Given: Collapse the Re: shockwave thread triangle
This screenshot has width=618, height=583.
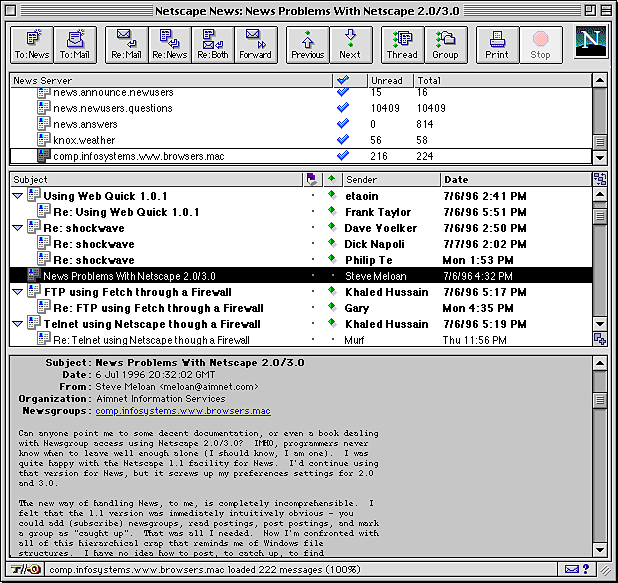Looking at the screenshot, I should point(17,229).
